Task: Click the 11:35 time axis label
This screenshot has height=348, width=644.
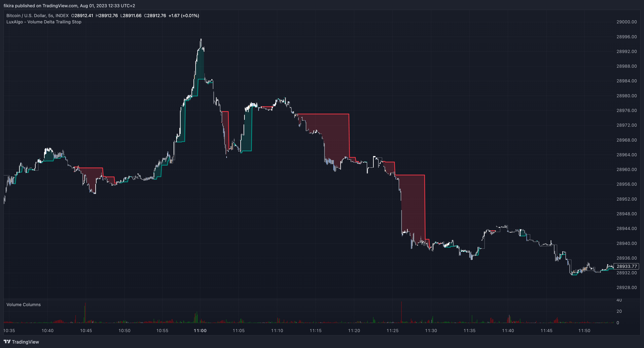Action: point(470,330)
